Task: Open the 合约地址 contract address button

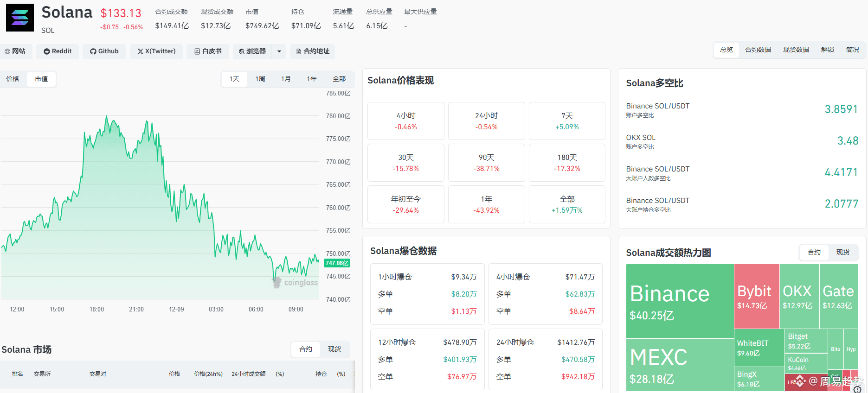Action: click(313, 51)
